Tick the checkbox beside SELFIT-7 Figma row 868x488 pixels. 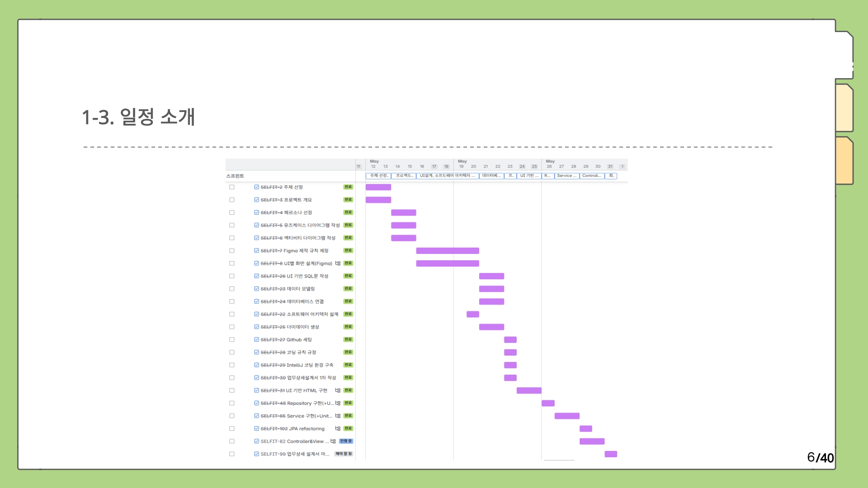pos(232,251)
